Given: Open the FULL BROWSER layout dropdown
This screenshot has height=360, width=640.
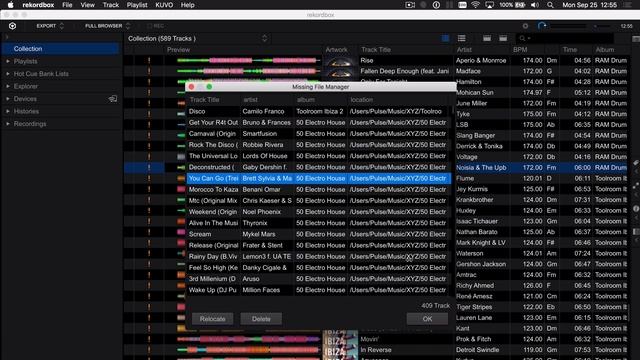Looking at the screenshot, I should (x=107, y=26).
